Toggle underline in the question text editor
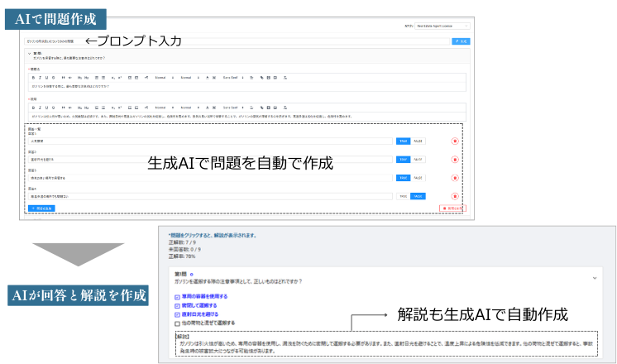The height and width of the screenshot is (364, 617). point(45,77)
